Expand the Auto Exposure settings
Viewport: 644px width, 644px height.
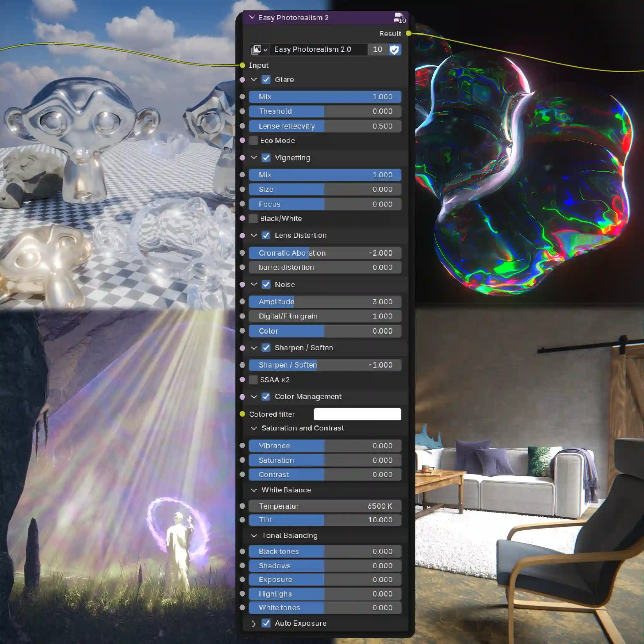pyautogui.click(x=254, y=623)
